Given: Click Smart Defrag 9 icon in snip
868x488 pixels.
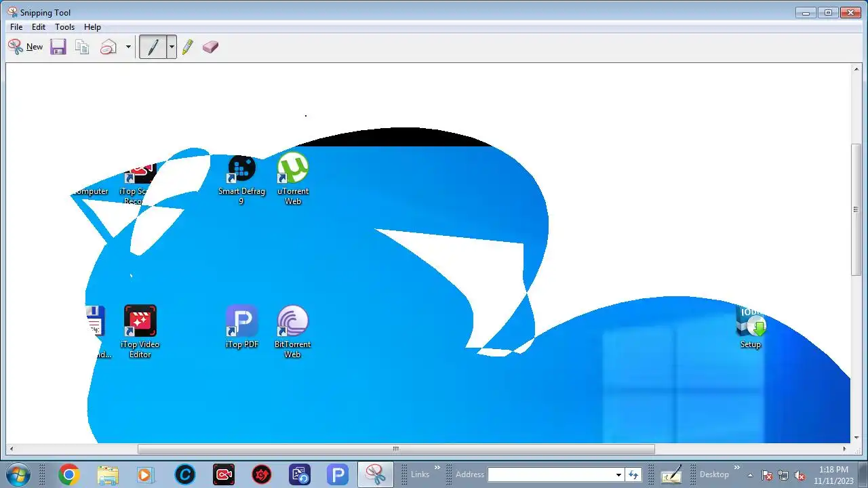Looking at the screenshot, I should (241, 180).
